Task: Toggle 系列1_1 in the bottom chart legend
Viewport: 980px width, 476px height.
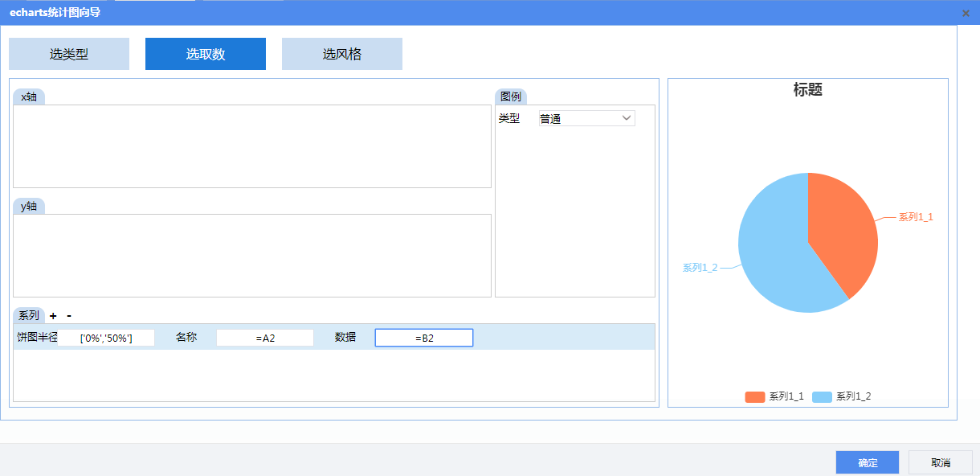Action: click(775, 396)
